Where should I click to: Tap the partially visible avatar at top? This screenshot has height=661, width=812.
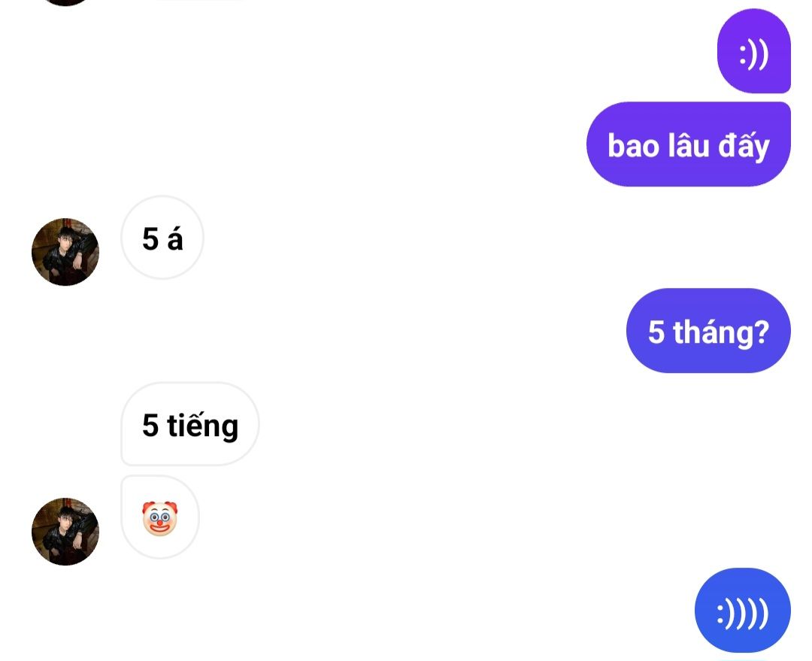[65, 2]
